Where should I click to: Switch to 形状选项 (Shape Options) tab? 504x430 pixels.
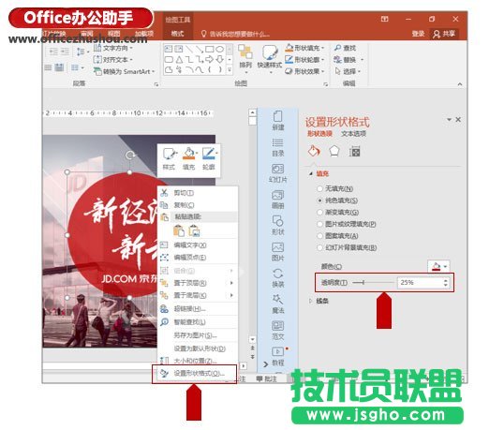click(x=319, y=133)
